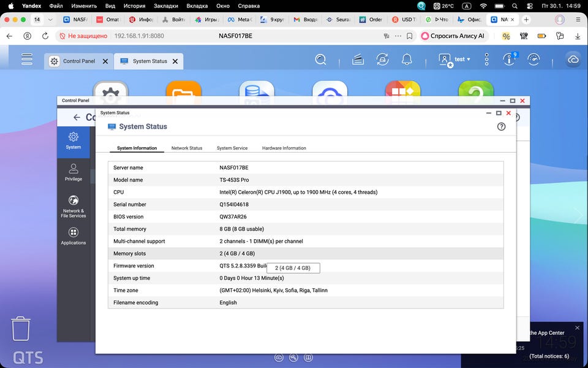Open event notifications bell icon
This screenshot has width=588, height=368.
(x=407, y=59)
